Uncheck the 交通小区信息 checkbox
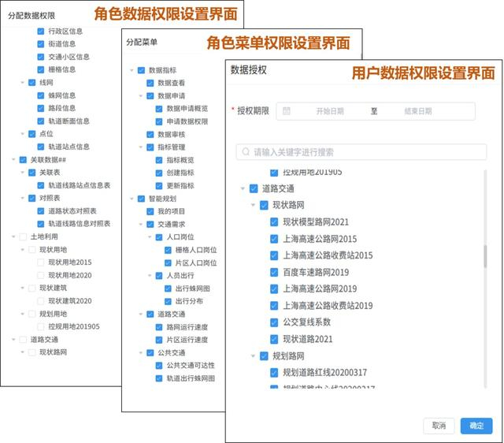The width and height of the screenshot is (504, 443). [x=41, y=57]
